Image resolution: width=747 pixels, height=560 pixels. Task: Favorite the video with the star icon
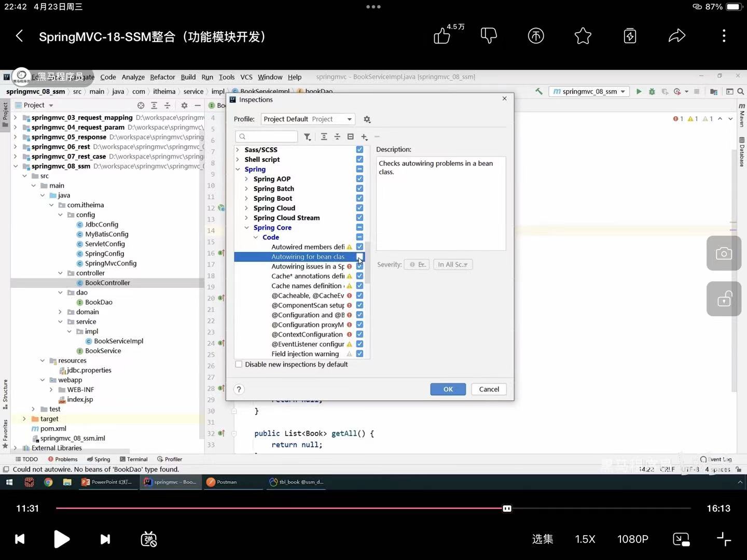583,36
